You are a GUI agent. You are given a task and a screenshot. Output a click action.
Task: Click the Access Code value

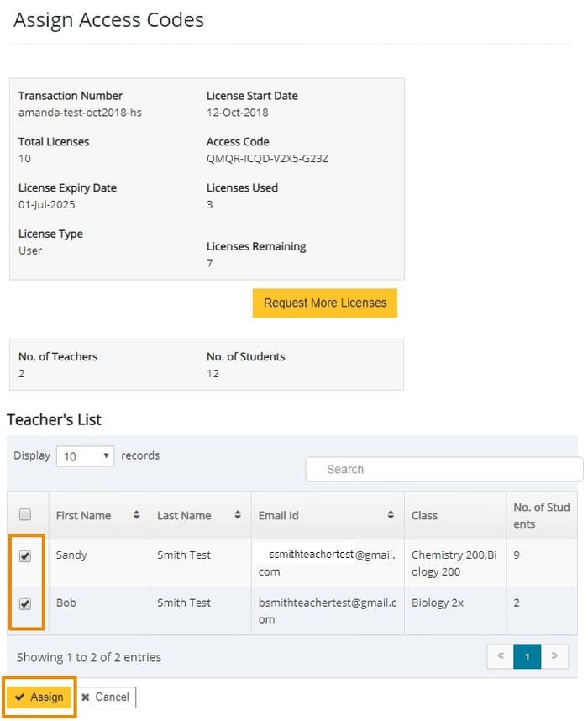point(267,158)
